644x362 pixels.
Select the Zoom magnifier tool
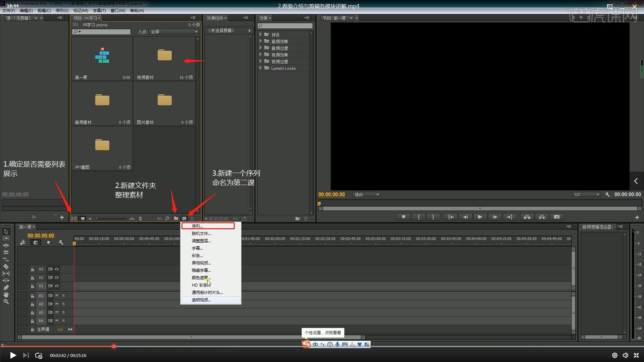6,302
